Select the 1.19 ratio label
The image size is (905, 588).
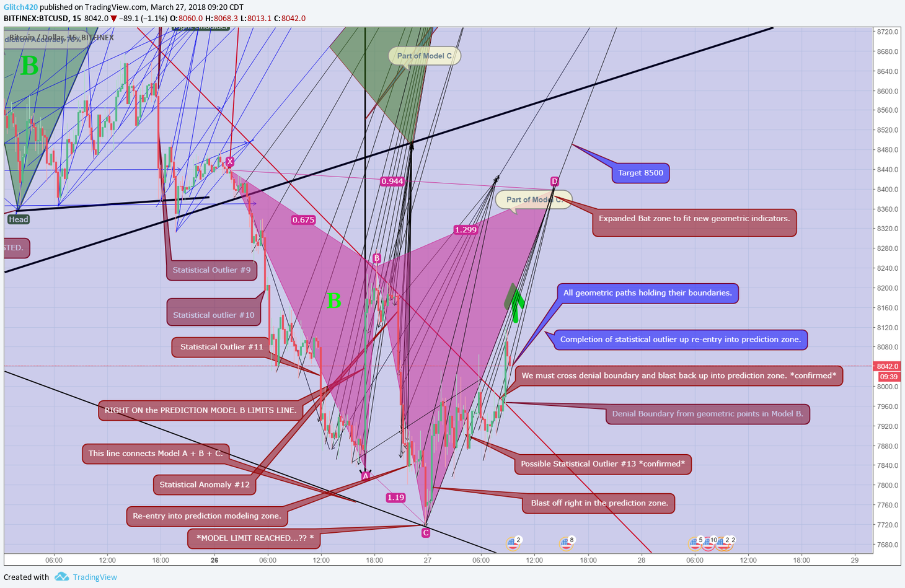pyautogui.click(x=395, y=498)
